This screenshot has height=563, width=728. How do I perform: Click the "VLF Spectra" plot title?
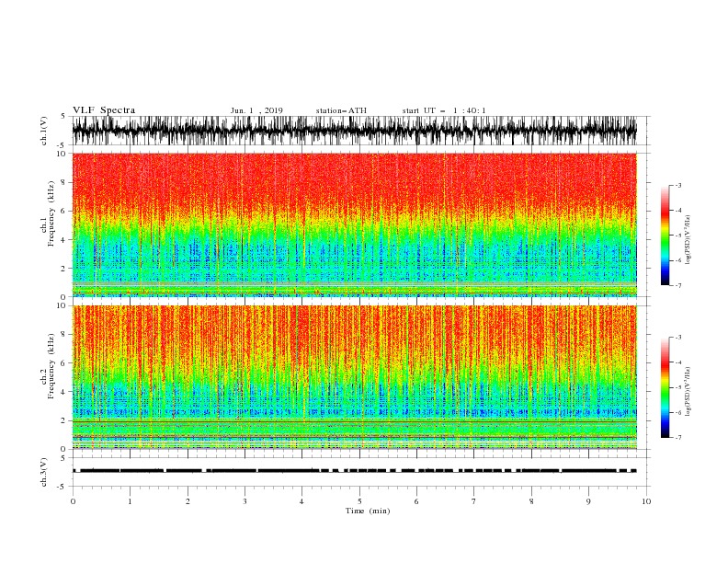[x=104, y=110]
